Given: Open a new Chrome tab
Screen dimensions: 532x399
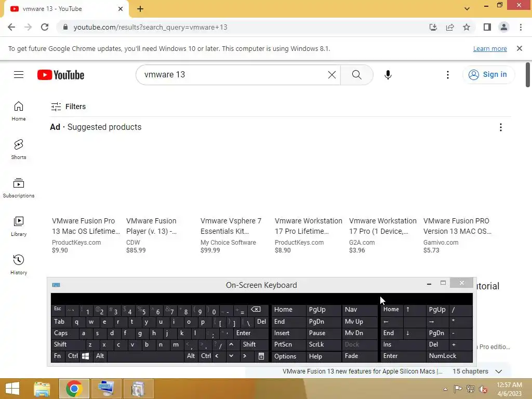Looking at the screenshot, I should pos(140,9).
